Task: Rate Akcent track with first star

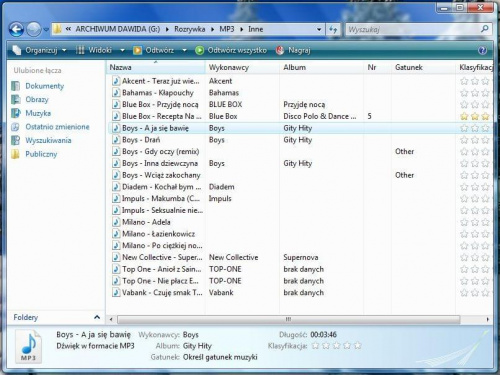Action: click(464, 81)
